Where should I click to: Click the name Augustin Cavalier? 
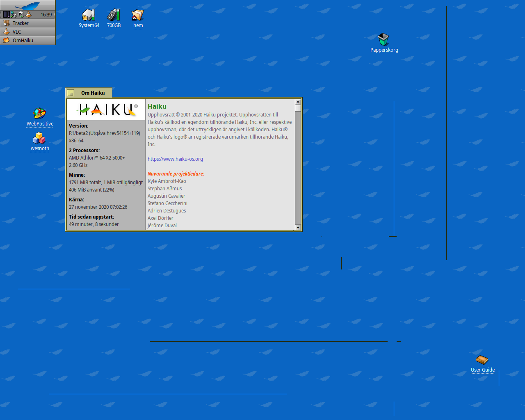[x=167, y=196]
